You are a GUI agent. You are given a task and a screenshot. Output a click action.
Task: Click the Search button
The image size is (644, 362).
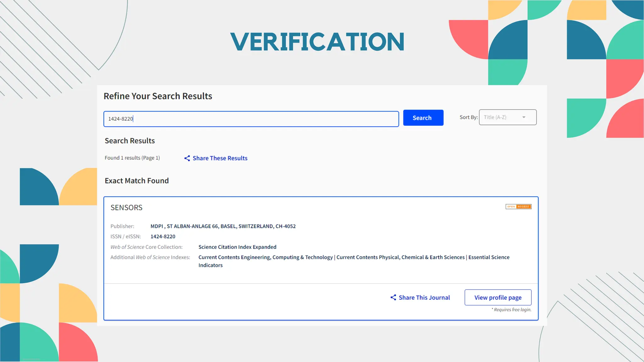pos(423,118)
